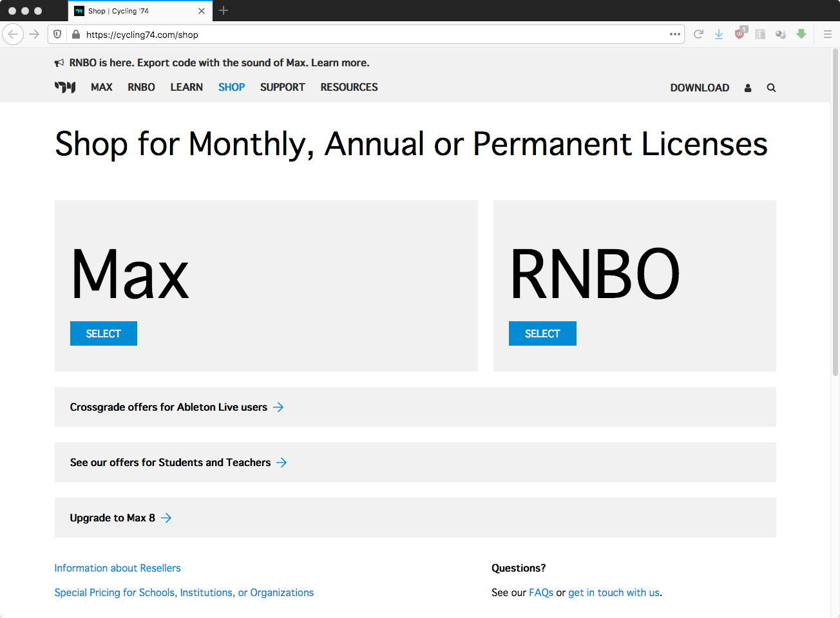Viewport: 840px width, 618px height.
Task: Open Firefox downloads arrow icon
Action: tap(718, 34)
